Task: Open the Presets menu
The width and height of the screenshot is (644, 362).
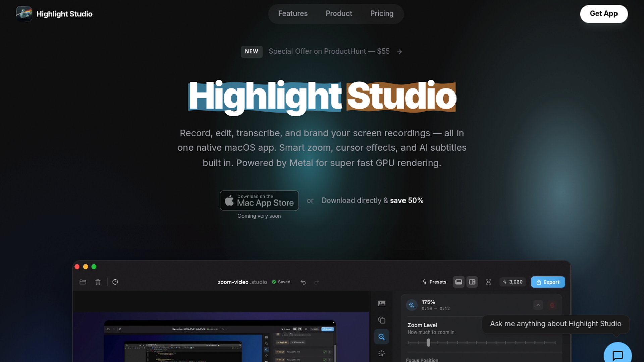Action: coord(434,282)
